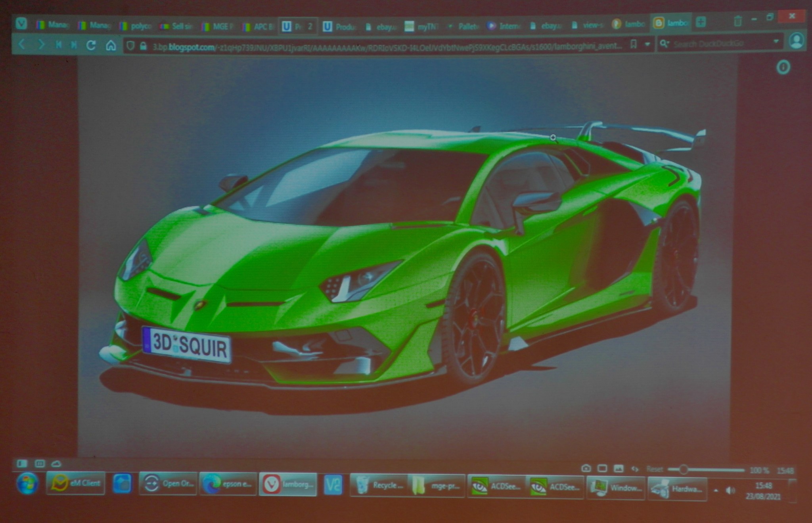The height and width of the screenshot is (523, 812).
Task: Expand the search field history dropdown
Action: (776, 41)
